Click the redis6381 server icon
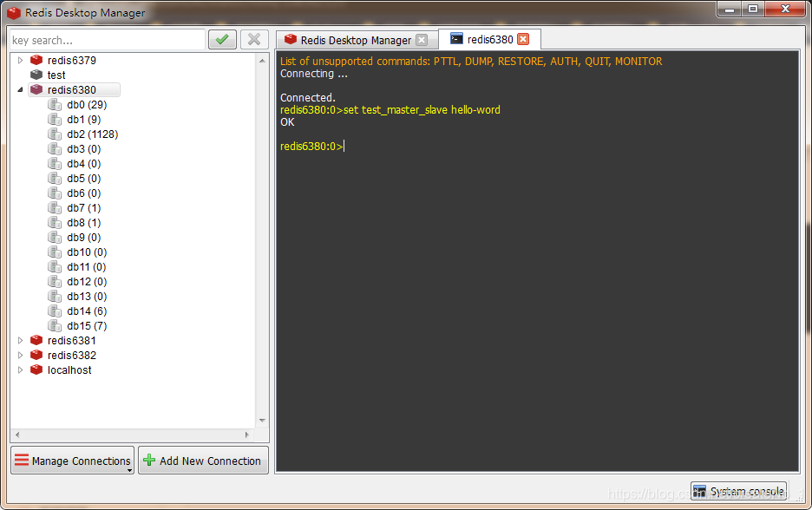Screen dimensions: 812x510 (36, 340)
